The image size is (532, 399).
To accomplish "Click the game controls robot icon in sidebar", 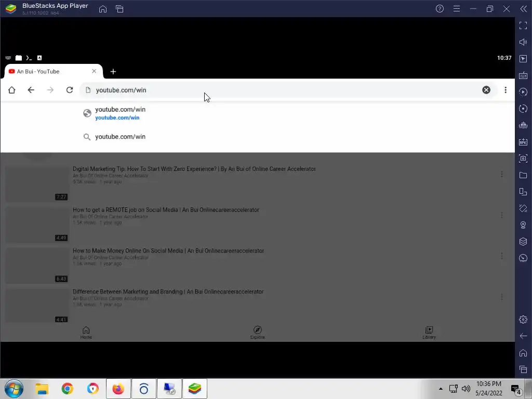I will click(523, 125).
